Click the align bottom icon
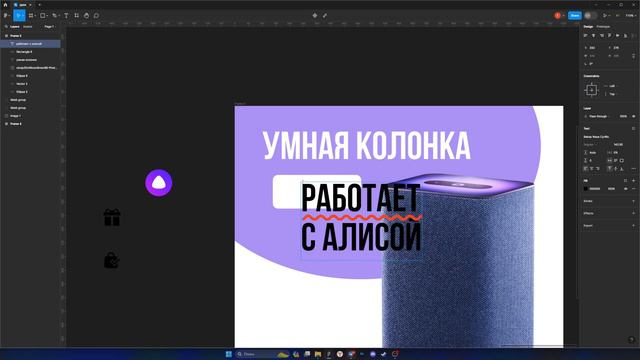 click(x=625, y=36)
